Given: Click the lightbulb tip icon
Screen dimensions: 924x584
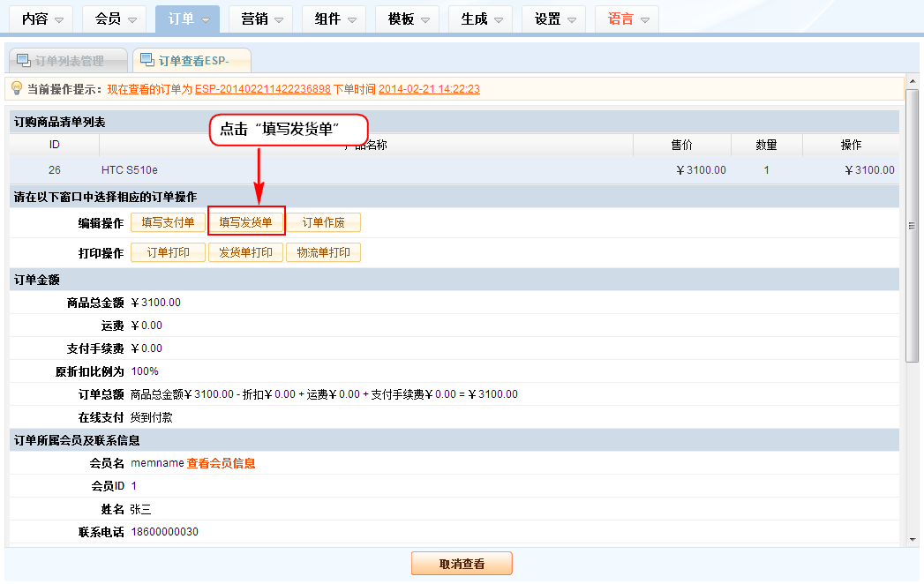Looking at the screenshot, I should (x=16, y=88).
